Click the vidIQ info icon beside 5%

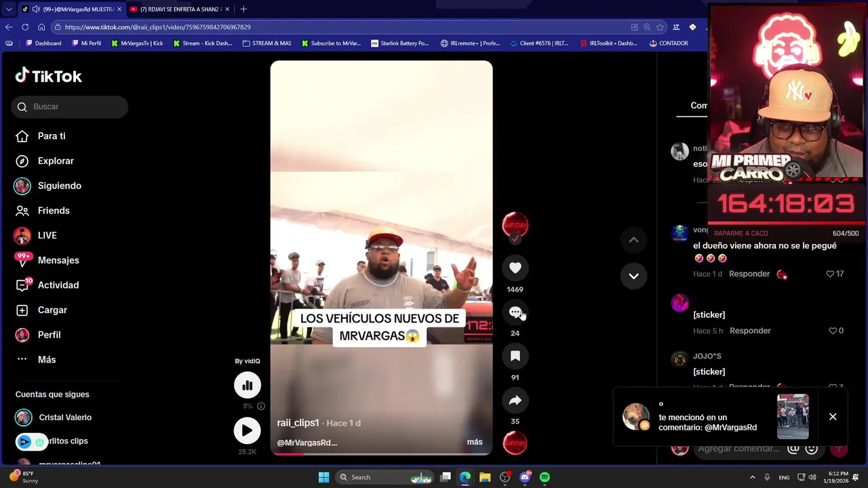pyautogui.click(x=261, y=406)
